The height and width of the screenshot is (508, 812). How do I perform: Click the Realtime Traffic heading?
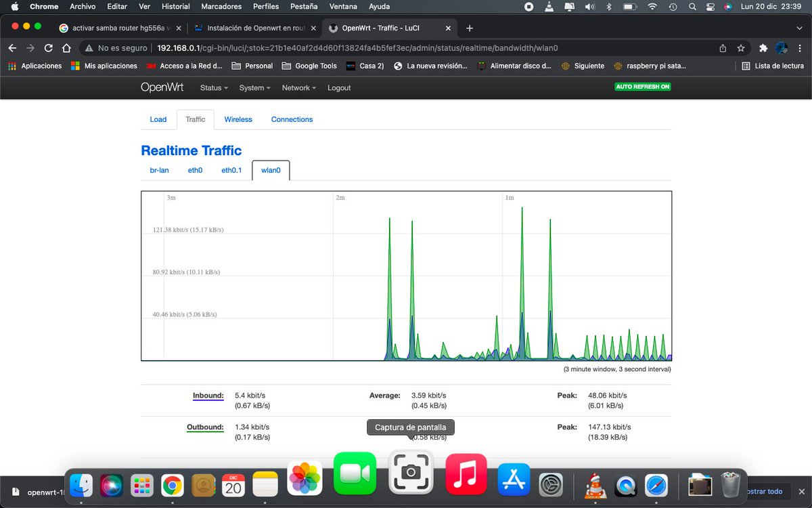[x=191, y=150]
